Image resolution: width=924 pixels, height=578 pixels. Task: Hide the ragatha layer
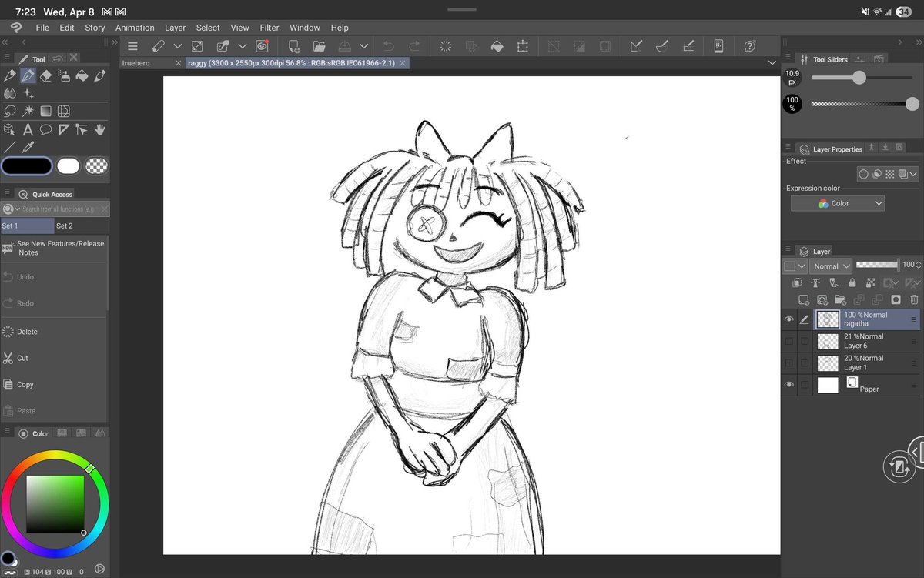(788, 319)
